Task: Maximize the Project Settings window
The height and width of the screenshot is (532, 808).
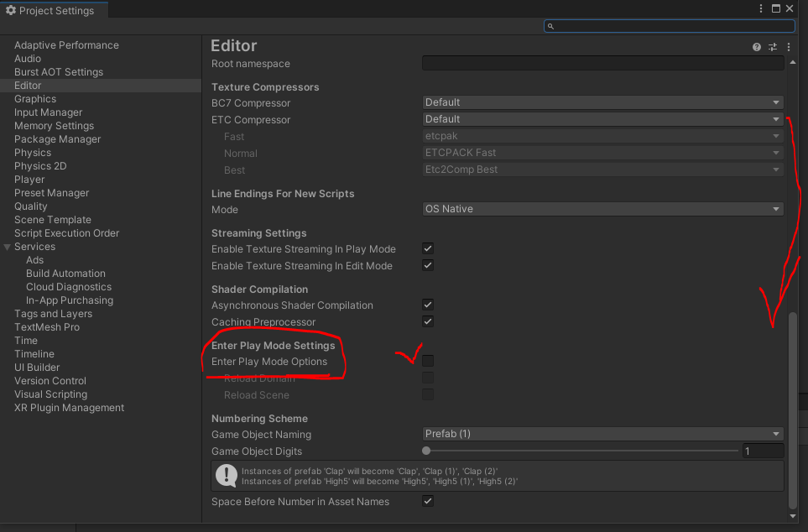Action: pos(777,9)
